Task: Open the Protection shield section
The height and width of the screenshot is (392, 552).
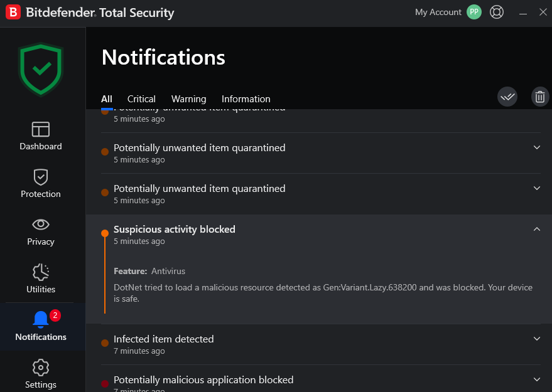Action: tap(41, 184)
